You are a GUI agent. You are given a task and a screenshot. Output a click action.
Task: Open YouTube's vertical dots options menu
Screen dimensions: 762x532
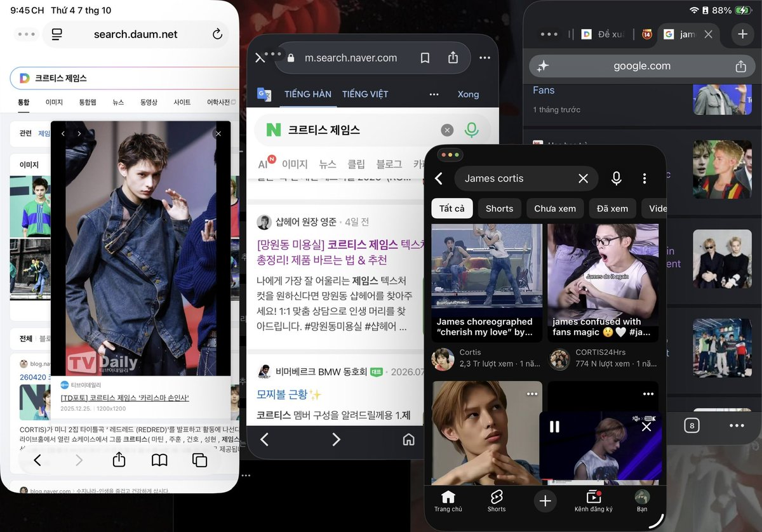tap(644, 178)
